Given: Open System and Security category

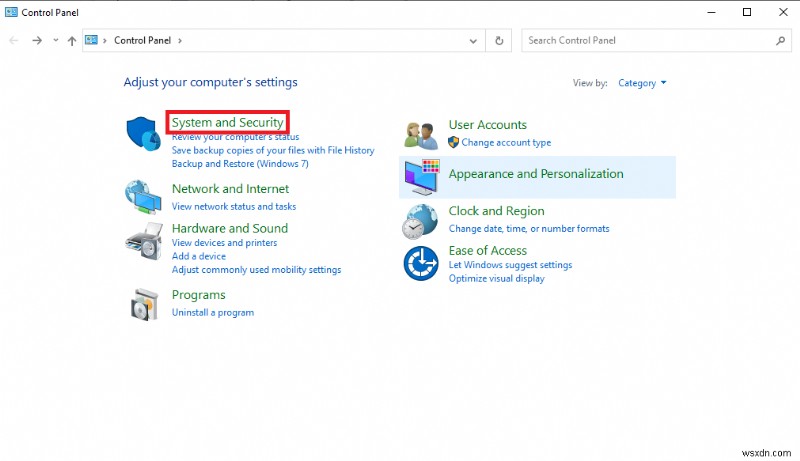Looking at the screenshot, I should (x=228, y=122).
